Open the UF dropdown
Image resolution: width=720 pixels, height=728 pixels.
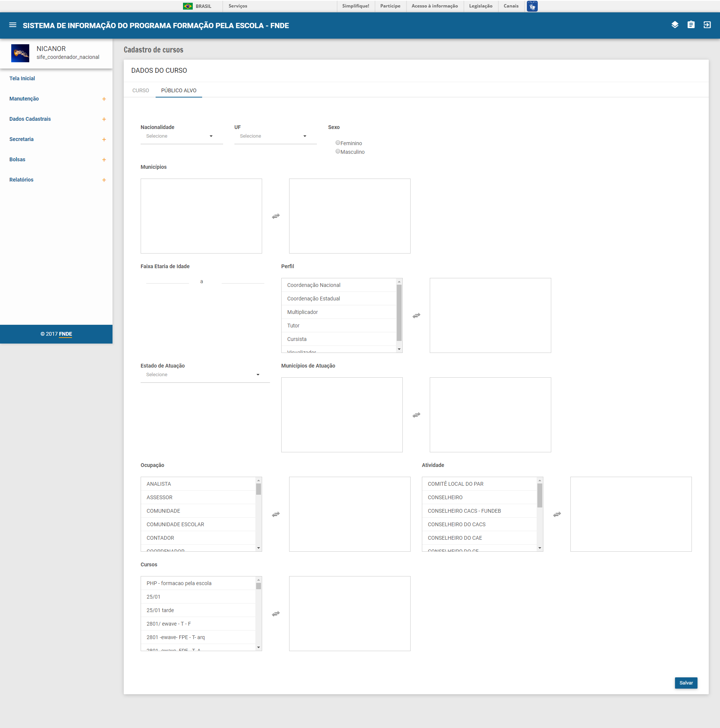tap(275, 136)
